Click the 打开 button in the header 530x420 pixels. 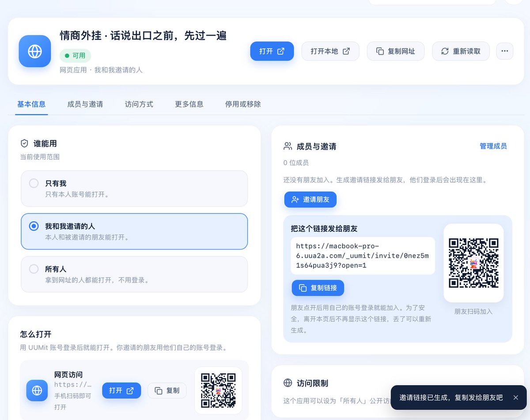click(x=272, y=51)
